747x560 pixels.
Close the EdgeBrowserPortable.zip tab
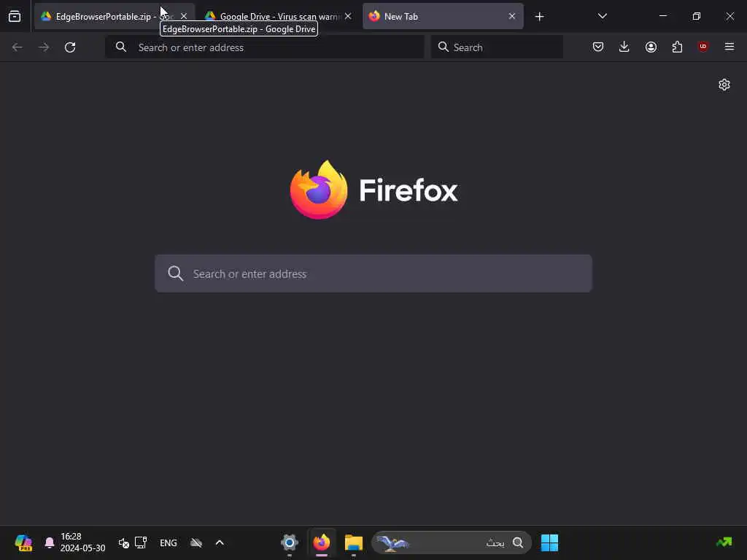tap(184, 16)
